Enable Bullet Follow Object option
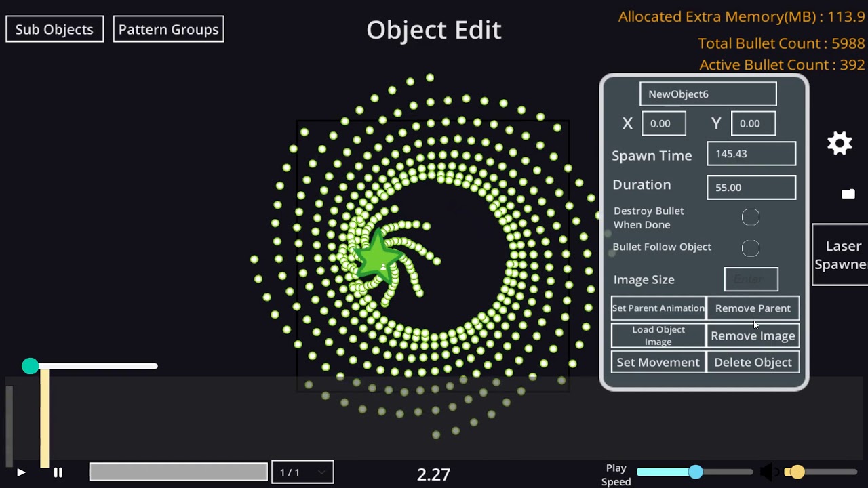The image size is (868, 488). point(751,248)
